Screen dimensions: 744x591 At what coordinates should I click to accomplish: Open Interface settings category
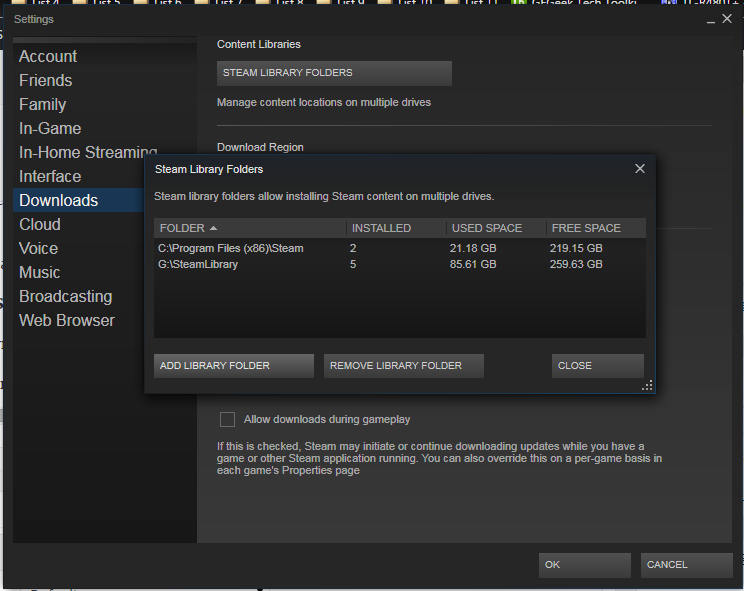coord(50,176)
